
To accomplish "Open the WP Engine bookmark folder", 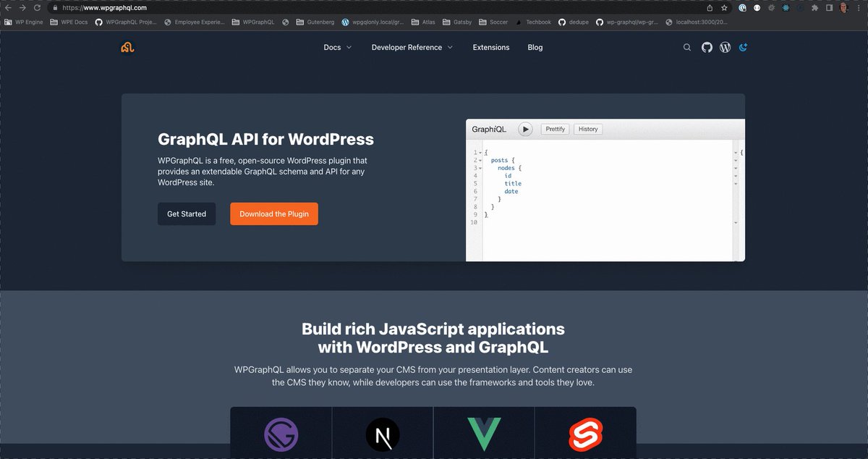I will click(24, 22).
